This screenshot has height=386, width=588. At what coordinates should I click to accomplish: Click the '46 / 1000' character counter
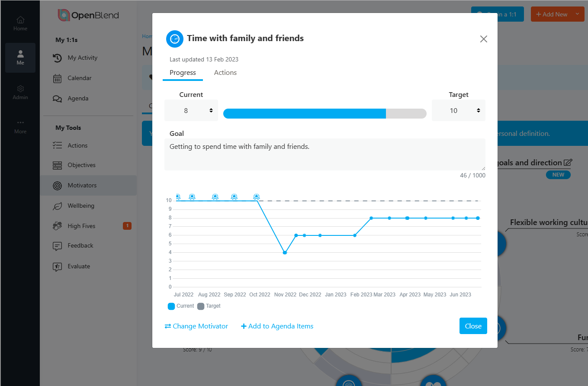[x=472, y=175]
